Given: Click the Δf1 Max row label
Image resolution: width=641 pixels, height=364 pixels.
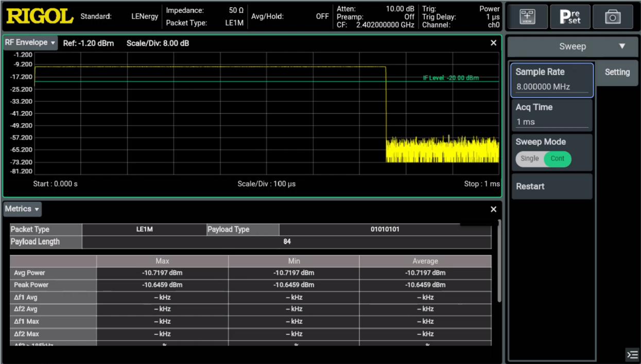Looking at the screenshot, I should point(53,321).
